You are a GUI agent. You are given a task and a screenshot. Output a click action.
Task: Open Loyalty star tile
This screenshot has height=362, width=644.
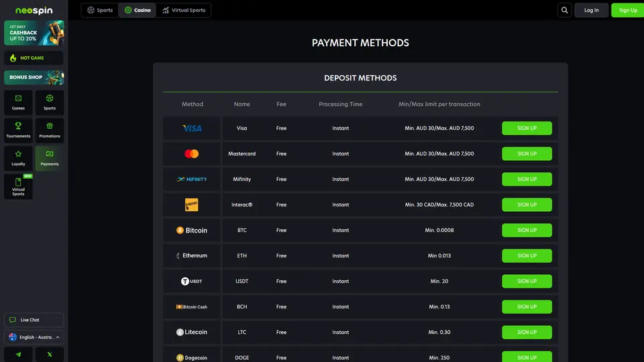[x=18, y=158]
